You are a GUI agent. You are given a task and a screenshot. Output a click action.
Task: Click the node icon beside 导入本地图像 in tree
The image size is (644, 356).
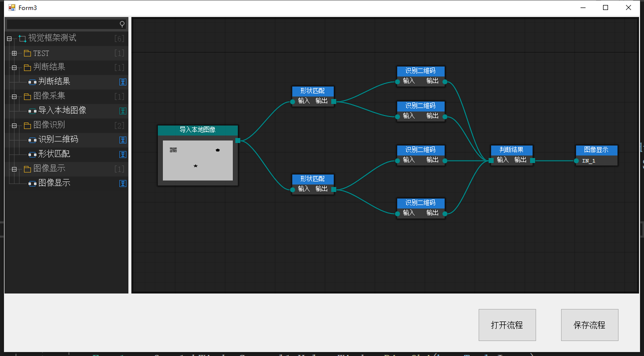(32, 111)
